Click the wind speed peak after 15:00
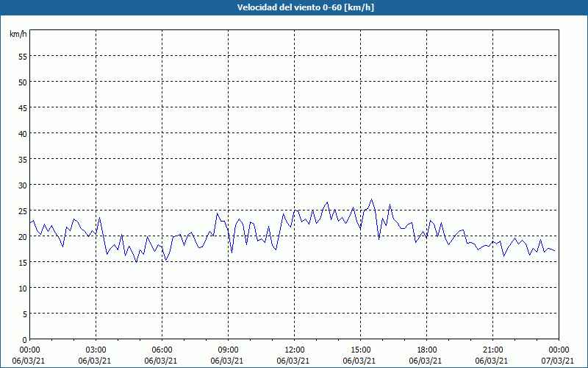The width and height of the screenshot is (588, 368). pos(371,199)
